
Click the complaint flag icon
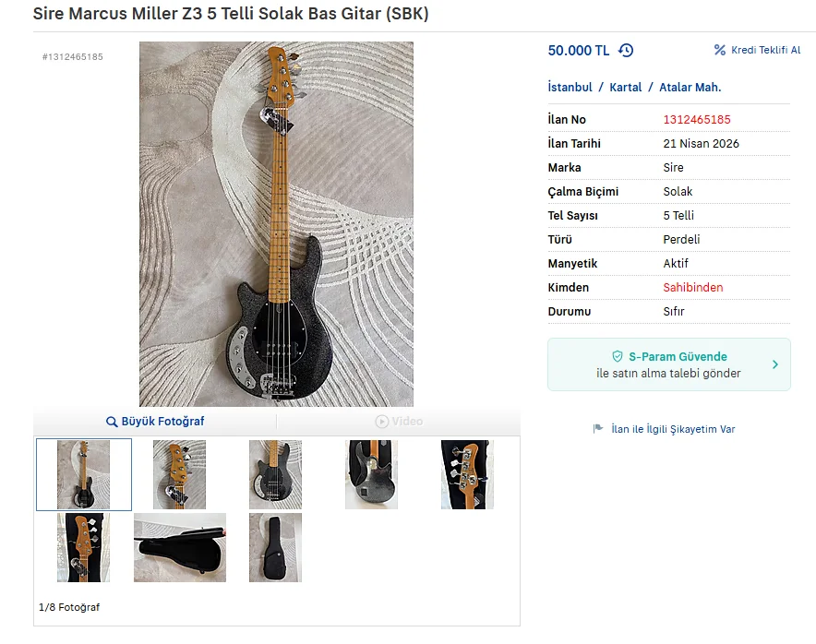click(x=598, y=429)
